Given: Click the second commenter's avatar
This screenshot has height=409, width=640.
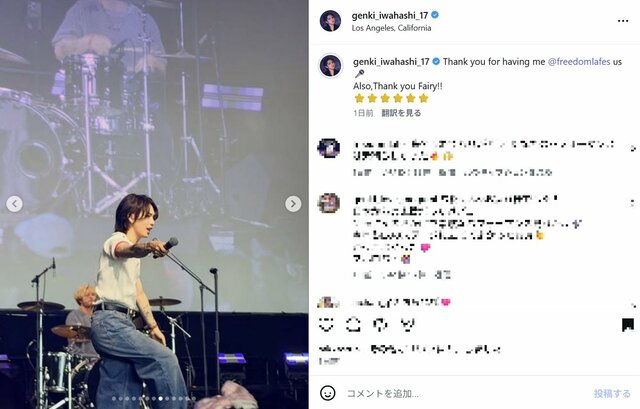Looking at the screenshot, I should pyautogui.click(x=329, y=203).
